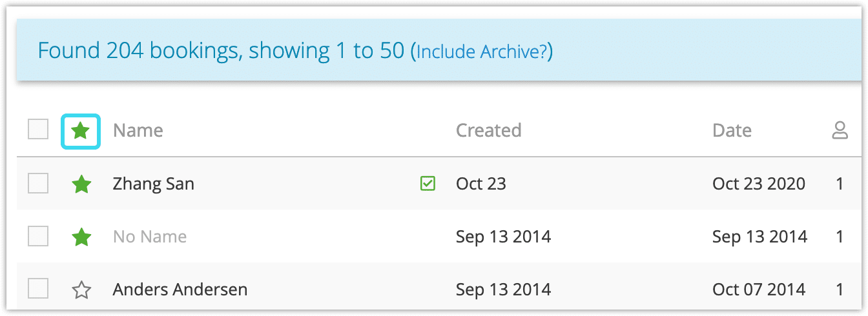The image size is (868, 316).
Task: Click the green star filter in header
Action: (x=80, y=131)
